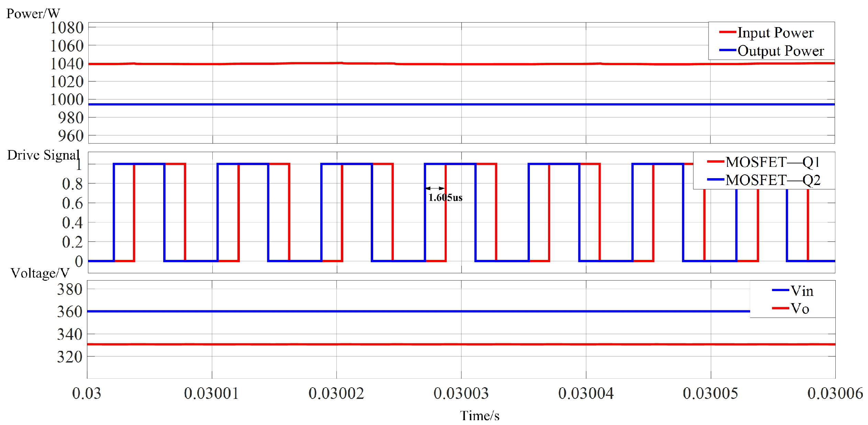Screen dimensions: 868x425
Task: Click the Input Power legend entry
Action: (775, 33)
